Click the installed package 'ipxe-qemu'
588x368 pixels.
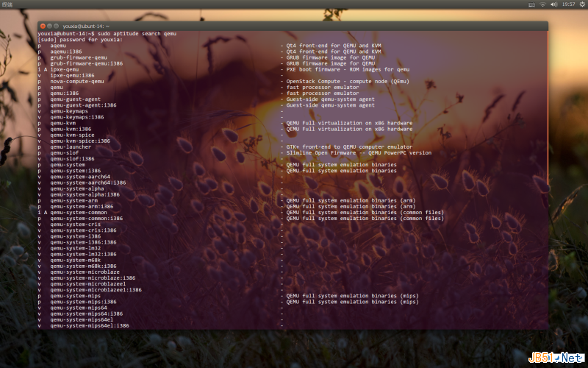[x=65, y=69]
